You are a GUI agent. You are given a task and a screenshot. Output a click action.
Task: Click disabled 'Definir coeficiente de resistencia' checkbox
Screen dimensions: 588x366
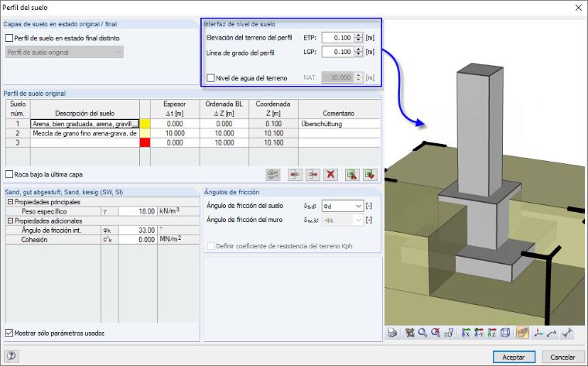[x=210, y=246]
